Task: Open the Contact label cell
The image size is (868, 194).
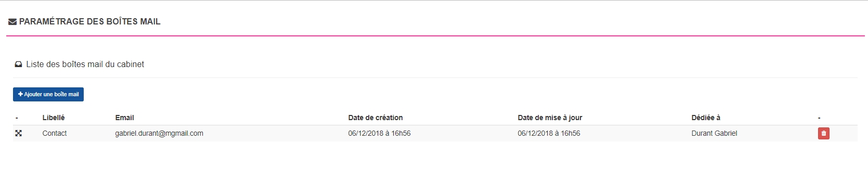Action: tap(55, 134)
